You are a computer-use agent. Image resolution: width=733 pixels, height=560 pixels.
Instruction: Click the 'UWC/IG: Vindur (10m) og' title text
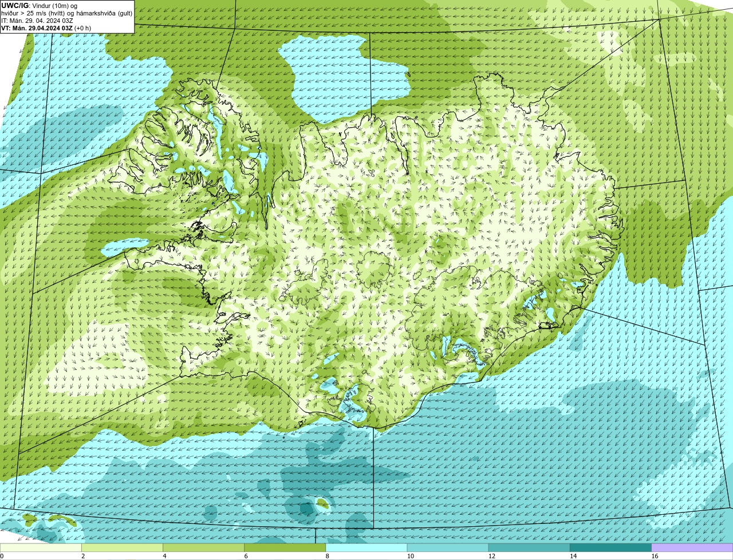(40, 6)
